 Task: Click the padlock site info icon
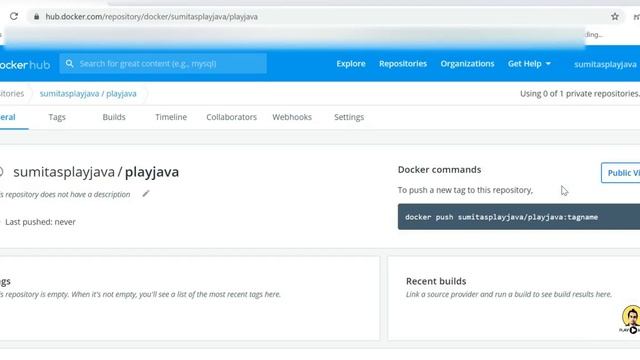36,17
